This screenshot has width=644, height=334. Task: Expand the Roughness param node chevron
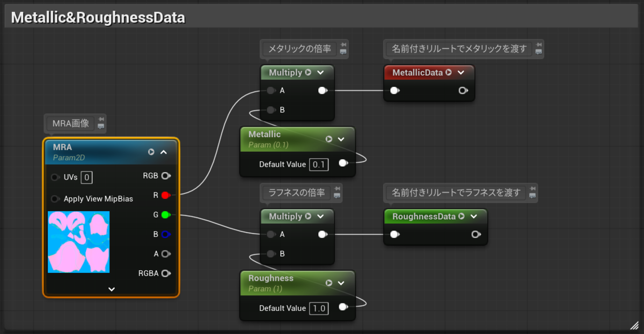pyautogui.click(x=341, y=283)
